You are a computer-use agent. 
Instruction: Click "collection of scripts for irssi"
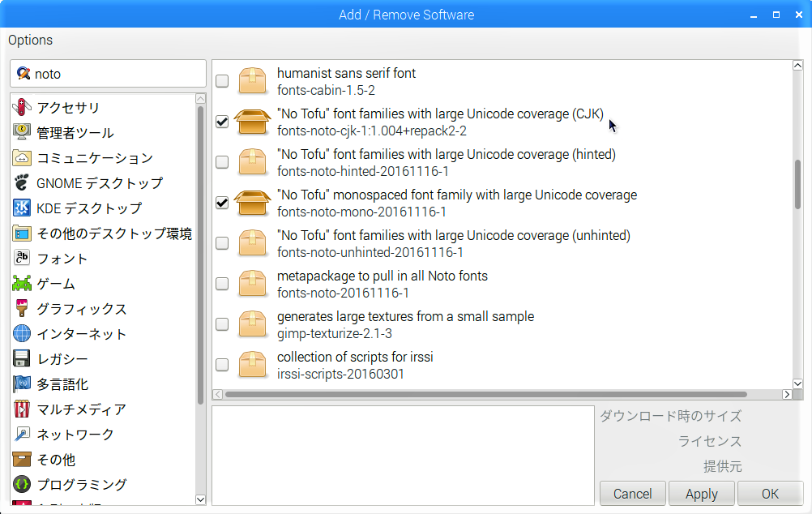(355, 357)
